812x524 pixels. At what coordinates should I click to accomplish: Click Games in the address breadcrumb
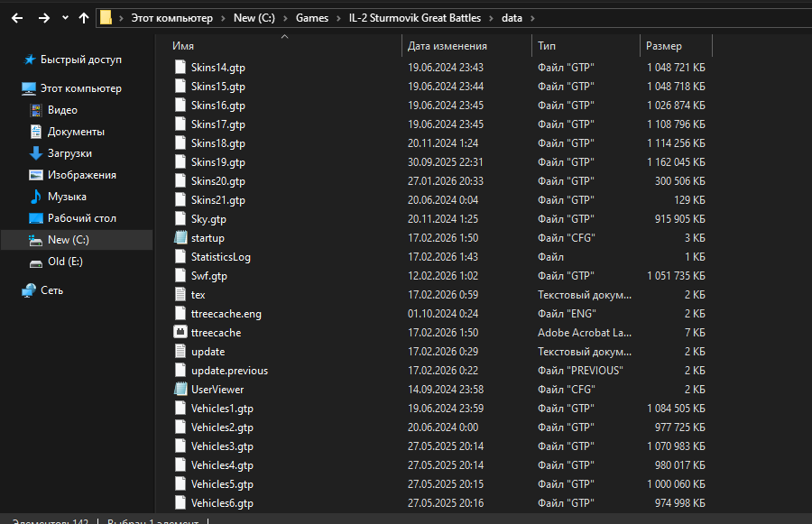(311, 18)
